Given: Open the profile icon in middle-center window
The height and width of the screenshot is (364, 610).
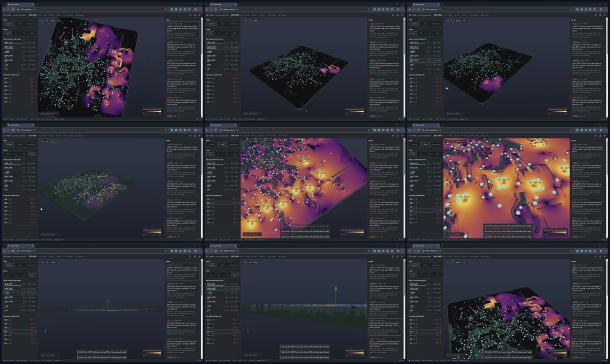Looking at the screenshot, I should point(398,130).
